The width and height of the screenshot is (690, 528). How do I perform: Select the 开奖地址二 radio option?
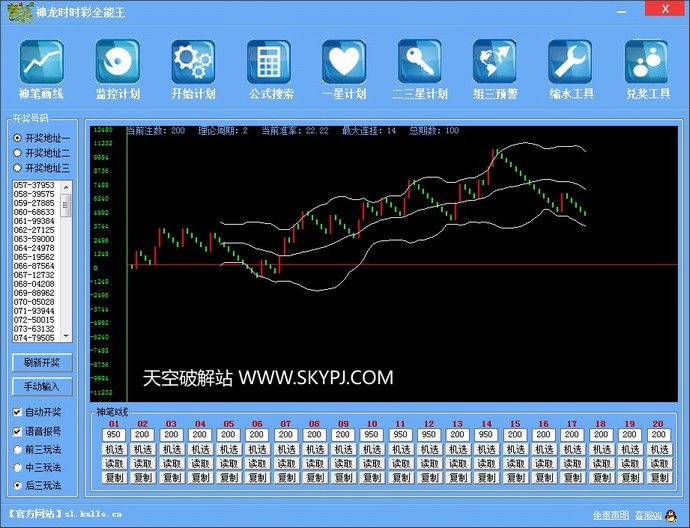[x=17, y=153]
